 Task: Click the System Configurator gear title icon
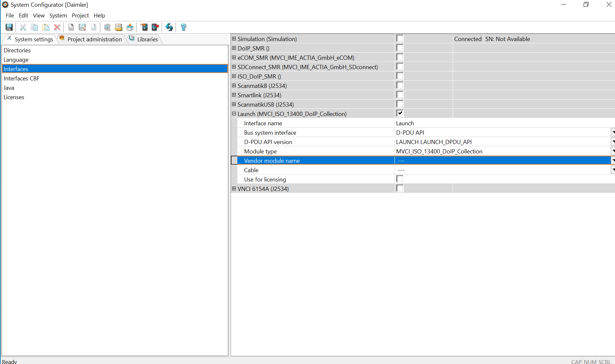tap(5, 5)
